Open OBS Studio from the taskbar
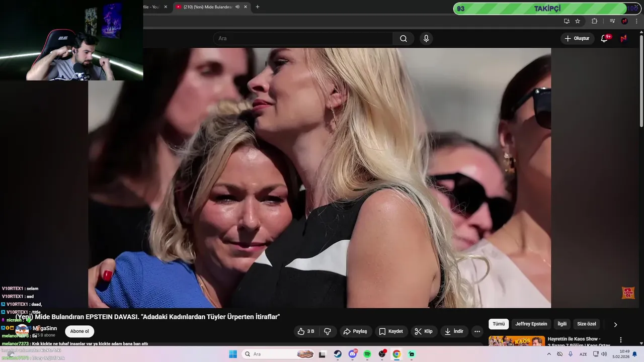Image resolution: width=644 pixels, height=362 pixels. [x=382, y=354]
